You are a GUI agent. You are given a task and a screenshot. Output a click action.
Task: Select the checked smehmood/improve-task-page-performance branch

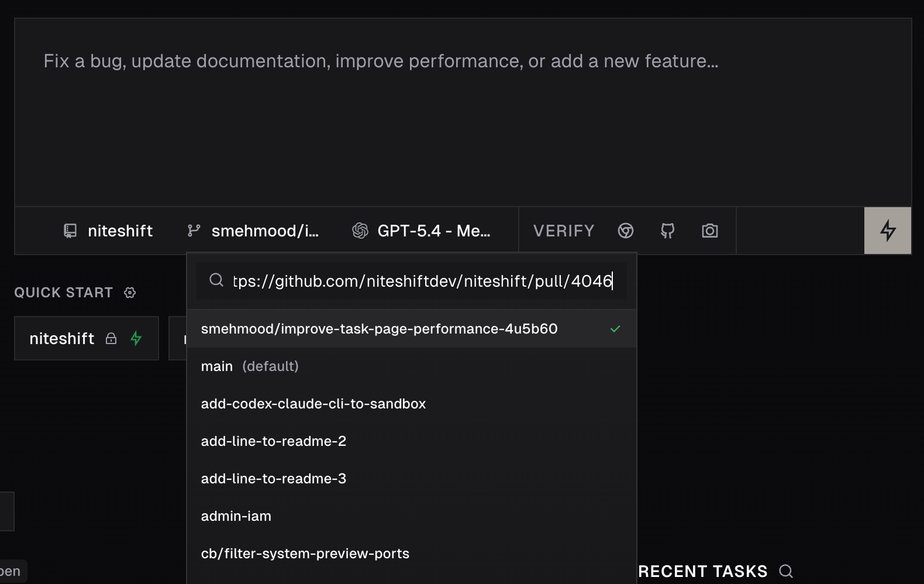point(379,329)
